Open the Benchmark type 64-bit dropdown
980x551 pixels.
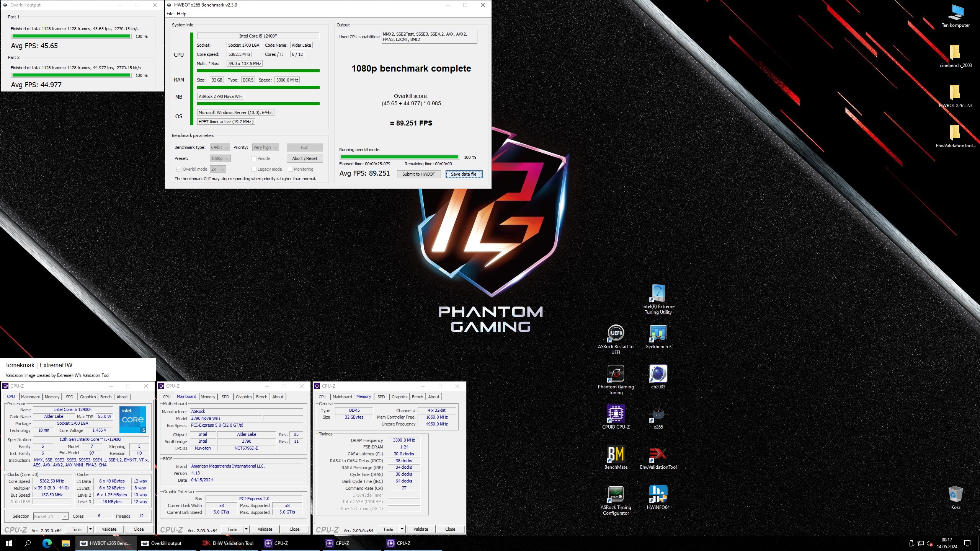coord(220,147)
